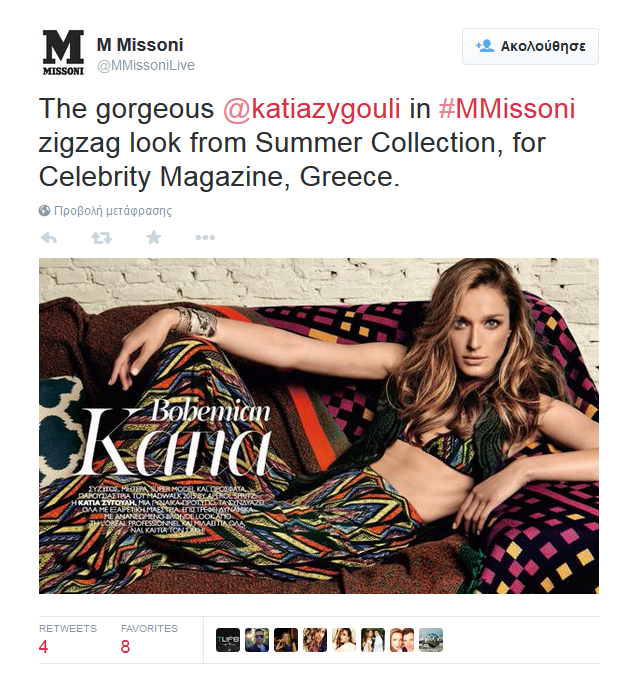
Task: Open the TLIFE user avatar
Action: click(x=228, y=640)
